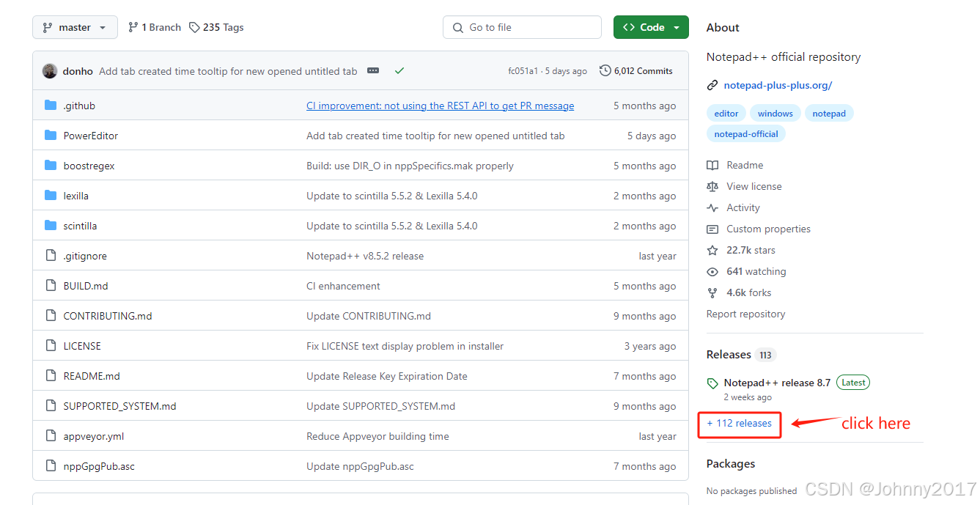Open the Packages section heading

(731, 464)
